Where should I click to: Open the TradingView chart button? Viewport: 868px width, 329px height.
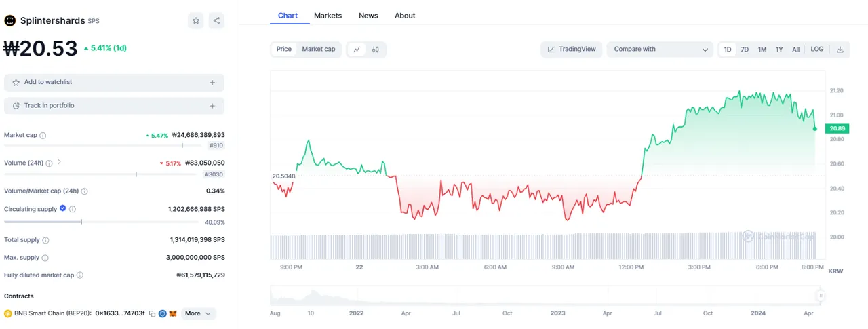tap(572, 50)
